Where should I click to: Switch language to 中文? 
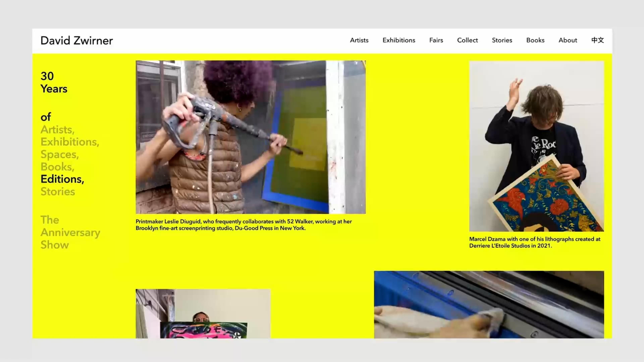click(x=598, y=40)
